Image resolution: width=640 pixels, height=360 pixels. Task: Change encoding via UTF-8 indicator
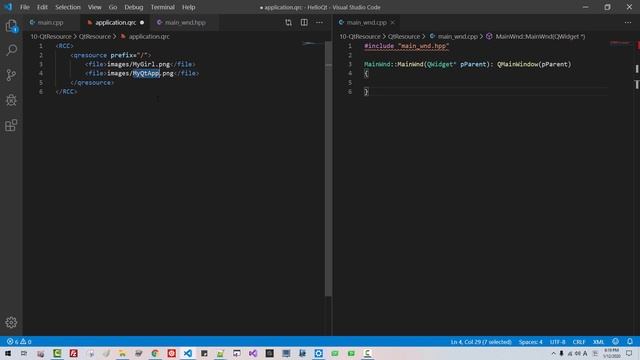(x=557, y=342)
